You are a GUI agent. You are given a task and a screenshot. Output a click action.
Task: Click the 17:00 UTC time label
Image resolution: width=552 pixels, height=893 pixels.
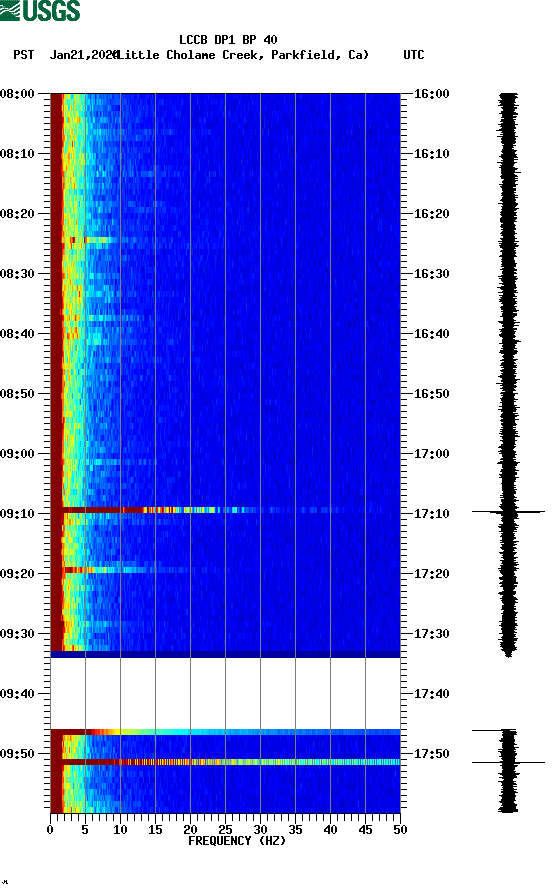tap(431, 454)
